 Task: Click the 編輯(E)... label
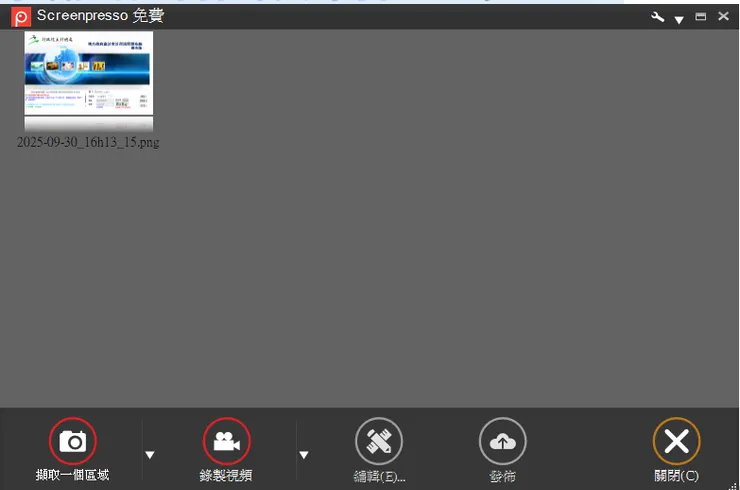pyautogui.click(x=379, y=476)
